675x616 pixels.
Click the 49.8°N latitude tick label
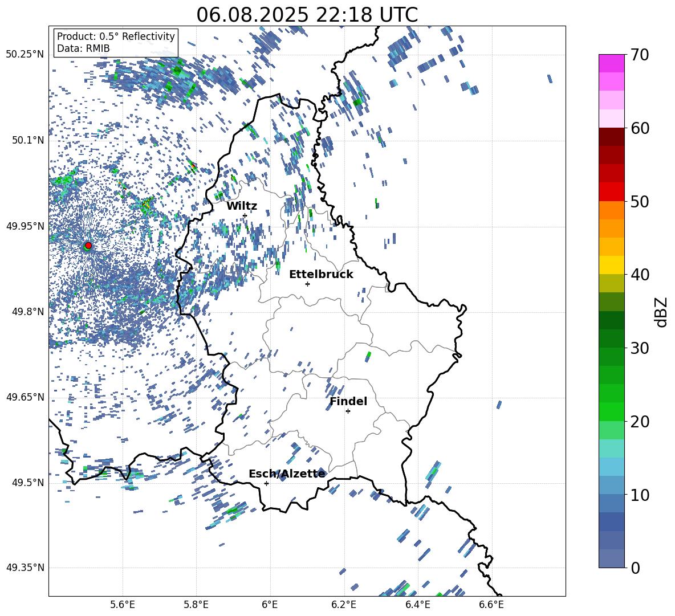(x=28, y=312)
